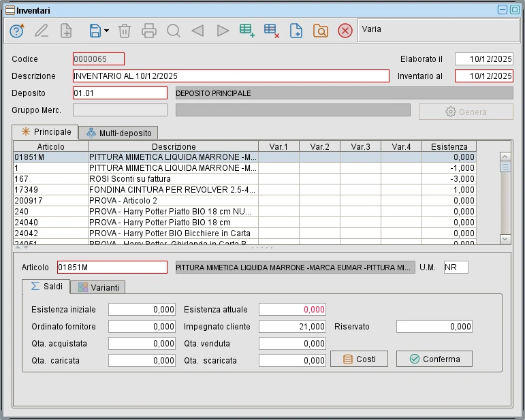
Task: Close with red circled X icon
Action: click(345, 31)
